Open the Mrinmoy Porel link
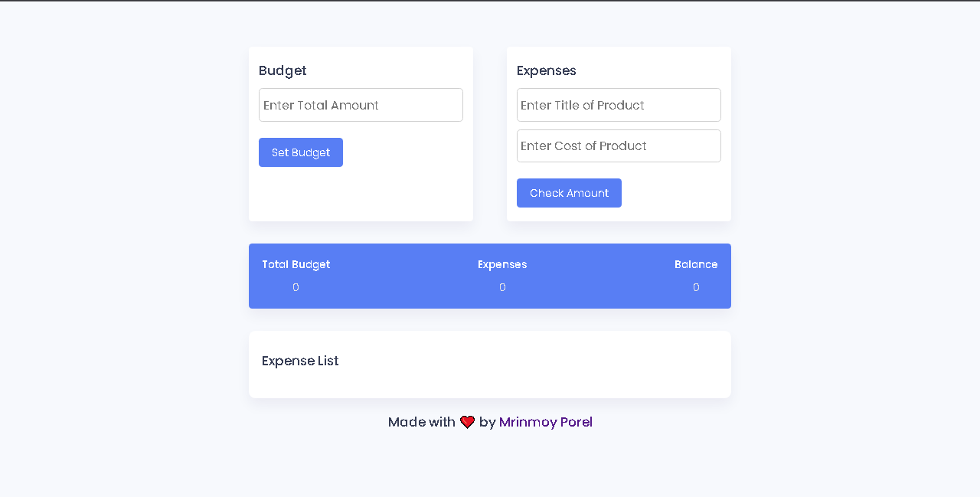Viewport: 980px width, 497px height. pos(546,422)
